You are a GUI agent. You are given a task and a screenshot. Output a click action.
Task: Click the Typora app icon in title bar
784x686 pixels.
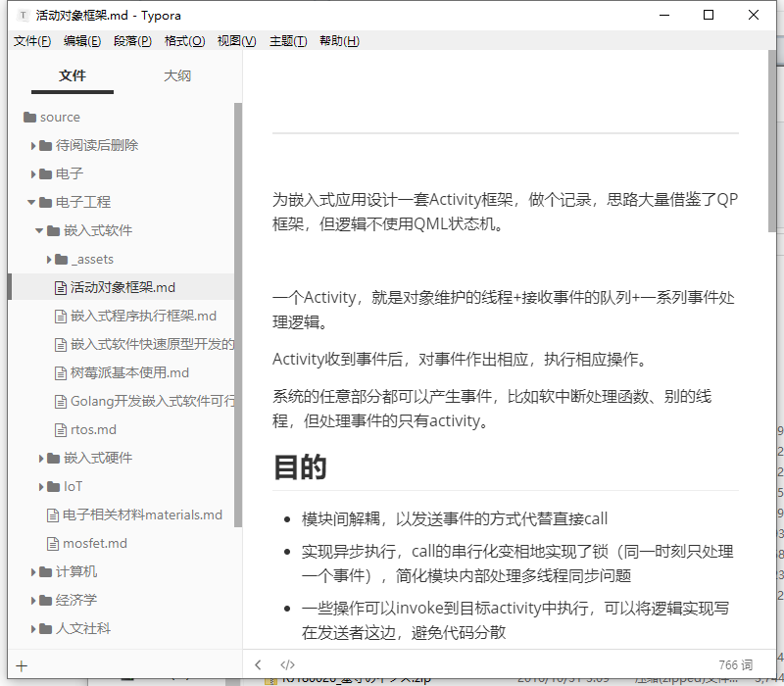click(x=23, y=16)
